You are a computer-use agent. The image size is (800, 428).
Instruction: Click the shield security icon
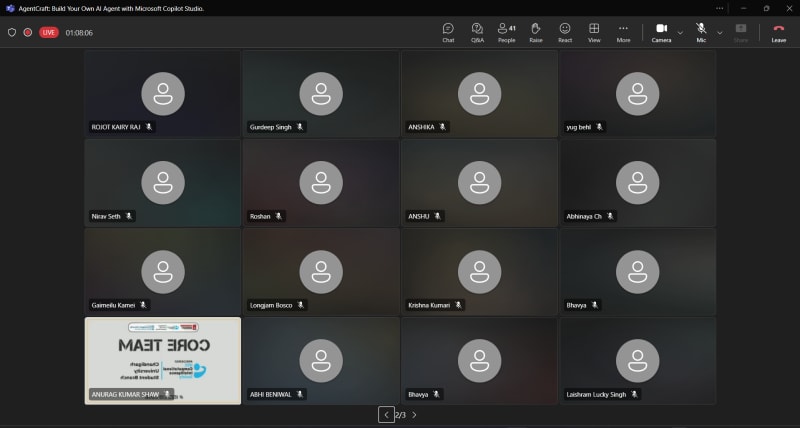(x=12, y=33)
